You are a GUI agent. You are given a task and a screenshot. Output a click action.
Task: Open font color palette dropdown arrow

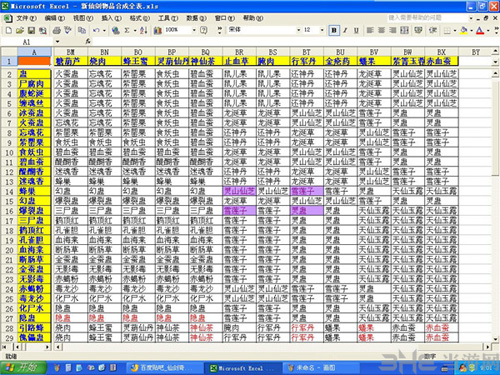coord(488,30)
